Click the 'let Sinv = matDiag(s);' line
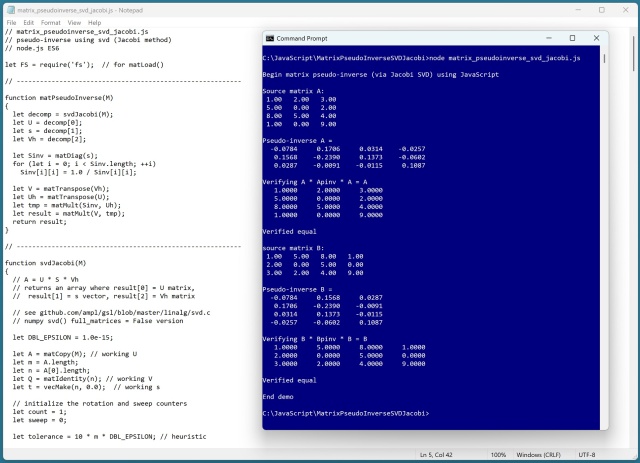 coord(55,156)
